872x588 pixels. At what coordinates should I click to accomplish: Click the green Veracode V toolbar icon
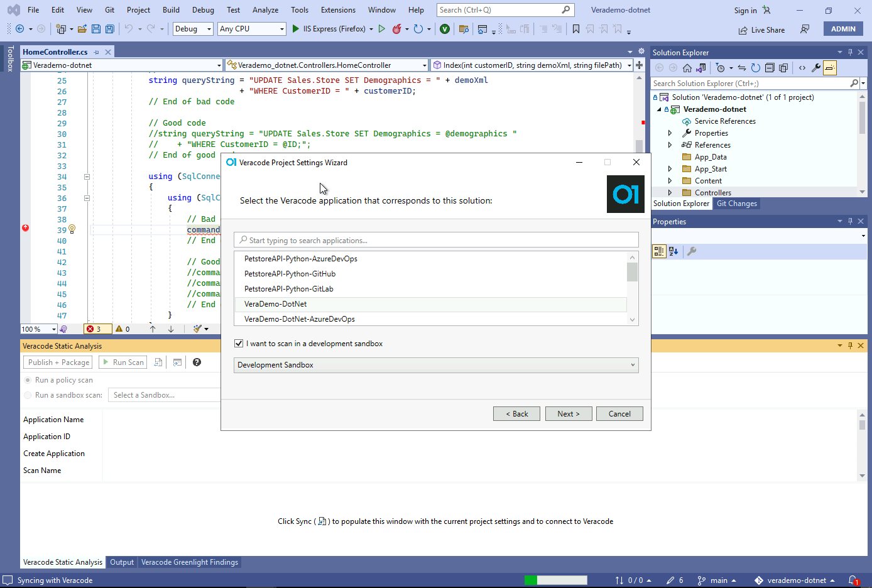445,29
